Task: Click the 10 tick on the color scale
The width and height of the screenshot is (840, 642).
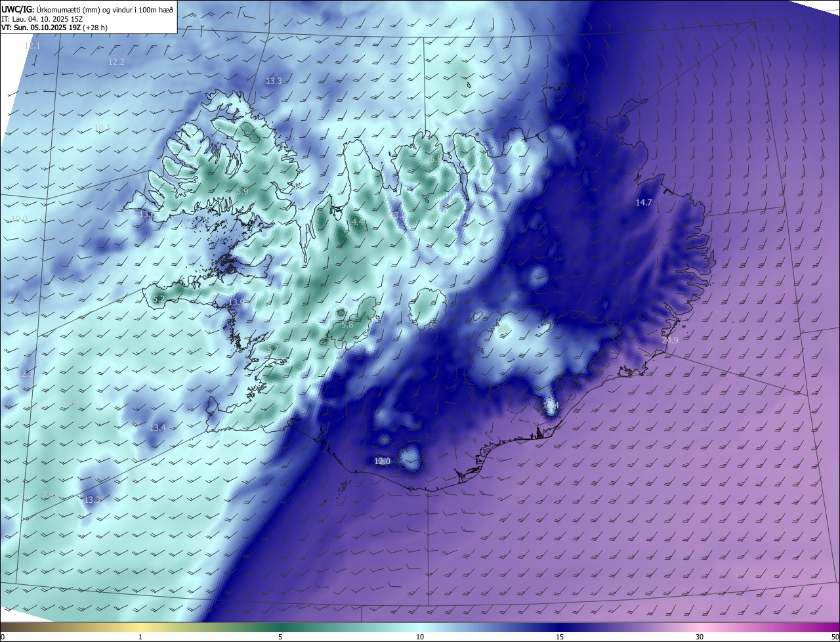Action: [420, 637]
